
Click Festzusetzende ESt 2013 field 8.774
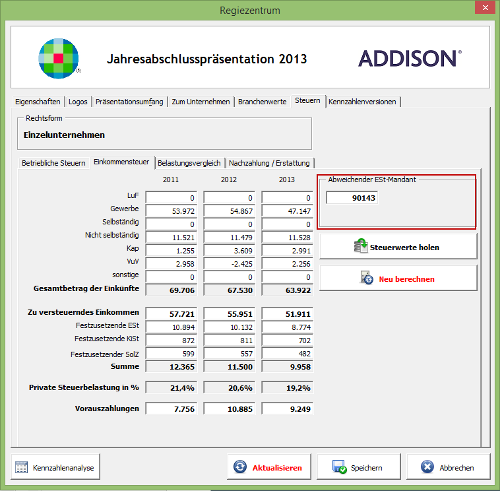point(287,327)
